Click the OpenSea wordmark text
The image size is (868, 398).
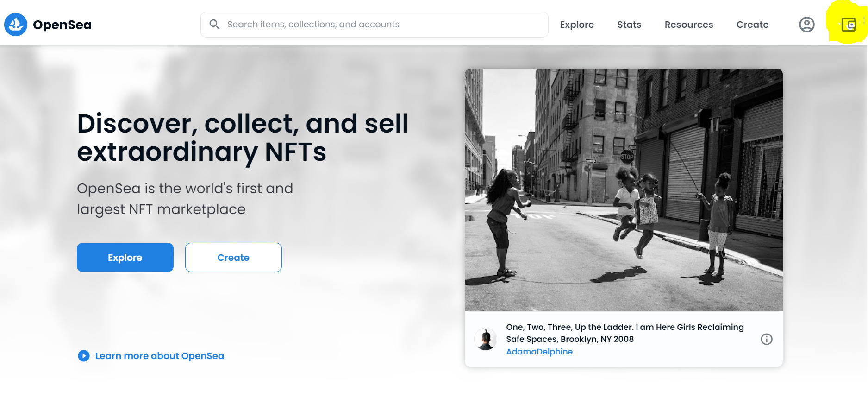(x=62, y=25)
